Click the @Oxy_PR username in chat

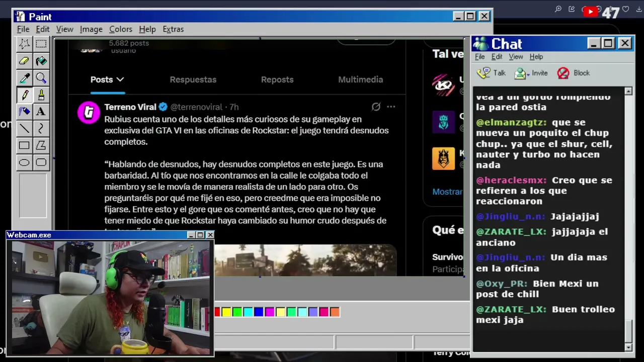click(502, 284)
